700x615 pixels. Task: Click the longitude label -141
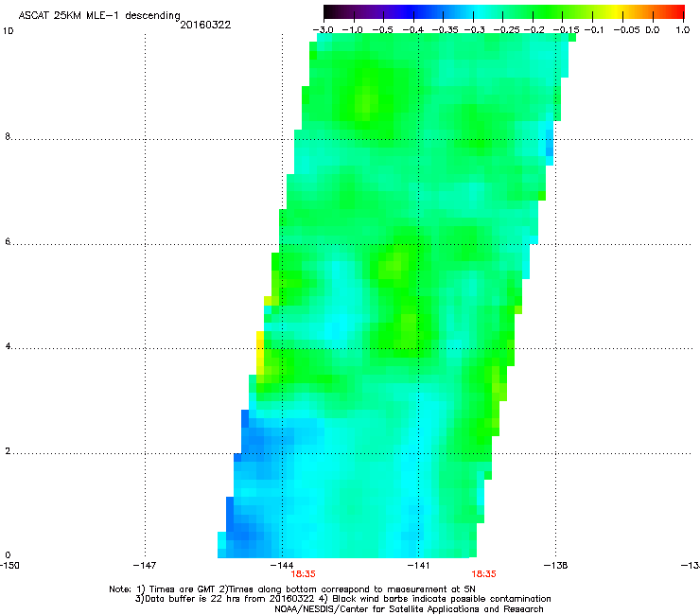(418, 566)
